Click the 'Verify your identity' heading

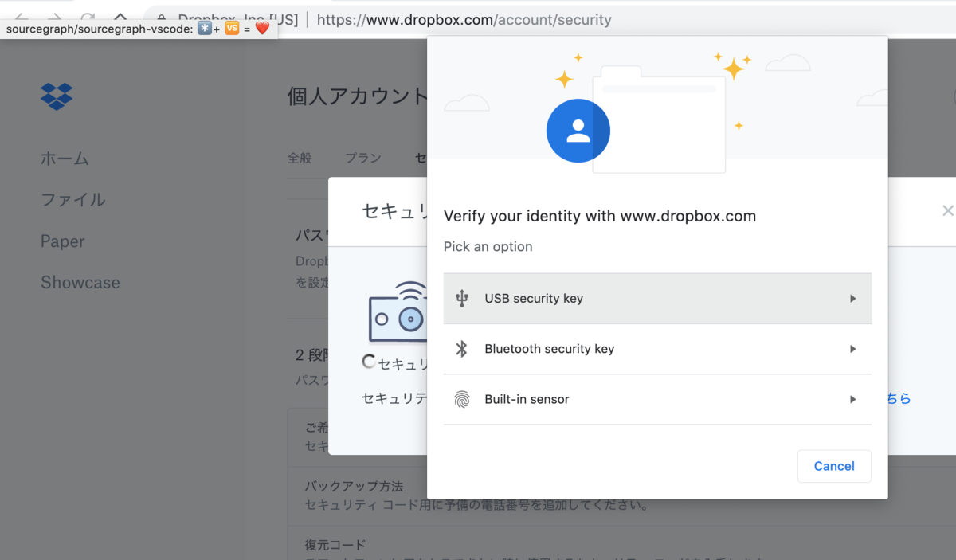pos(600,216)
